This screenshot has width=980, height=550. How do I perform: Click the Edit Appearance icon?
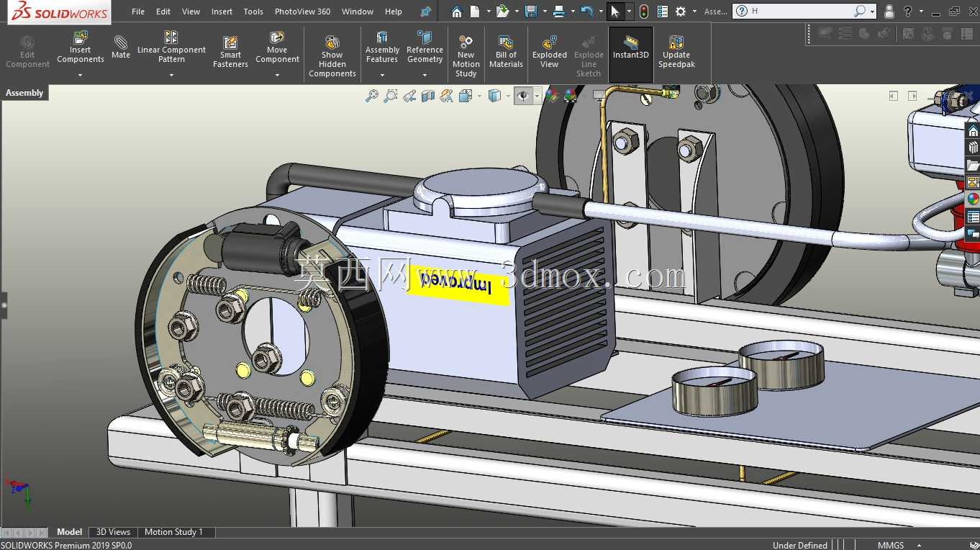[x=552, y=95]
